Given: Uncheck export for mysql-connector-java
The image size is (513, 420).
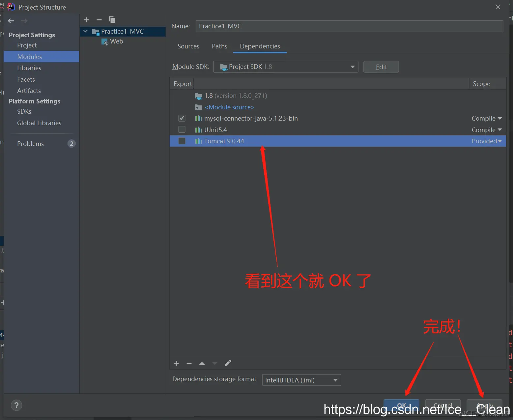Looking at the screenshot, I should 182,118.
